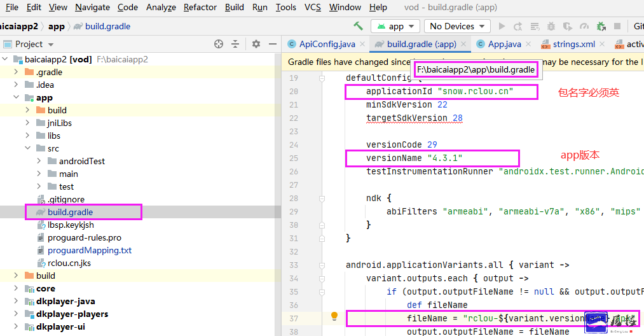Expand the jniLibs folder
This screenshot has width=644, height=336.
(x=27, y=123)
